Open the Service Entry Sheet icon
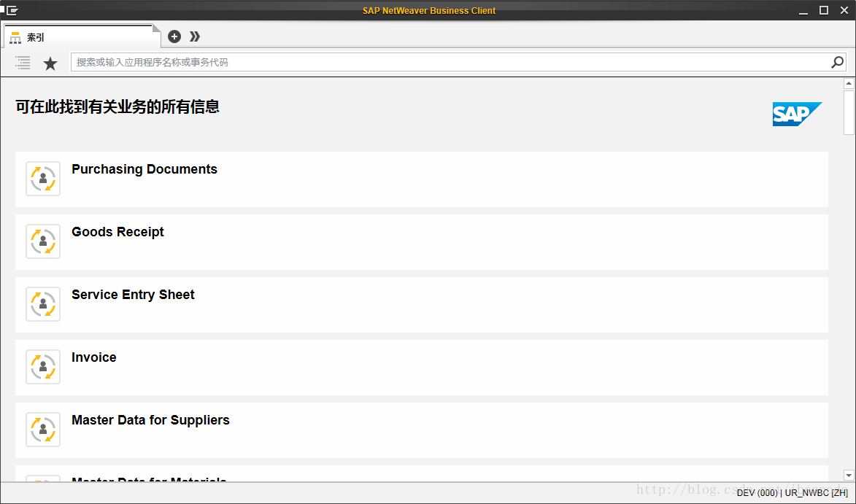 [x=43, y=304]
